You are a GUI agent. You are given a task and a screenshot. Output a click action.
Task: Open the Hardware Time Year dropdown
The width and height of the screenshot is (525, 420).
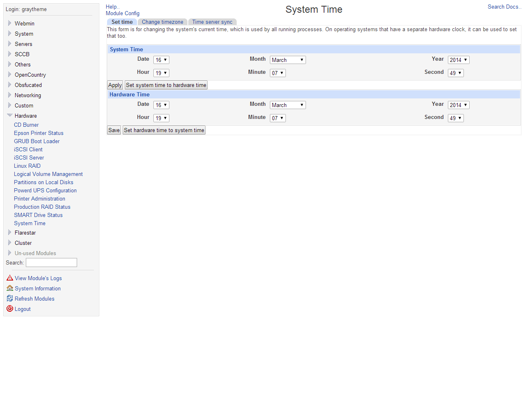click(458, 105)
